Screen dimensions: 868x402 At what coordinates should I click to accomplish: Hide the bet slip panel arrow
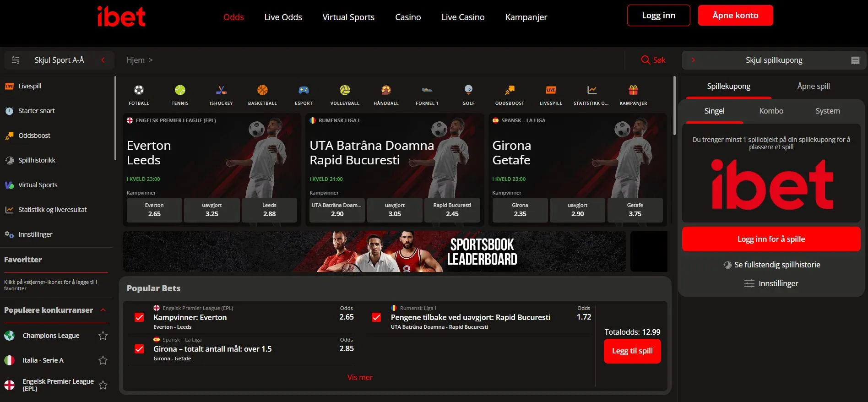coord(693,60)
